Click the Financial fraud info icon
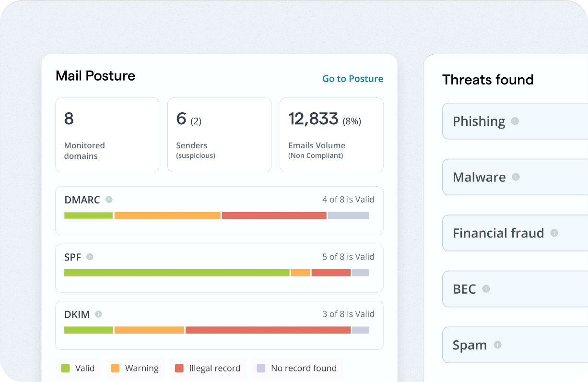 (554, 233)
